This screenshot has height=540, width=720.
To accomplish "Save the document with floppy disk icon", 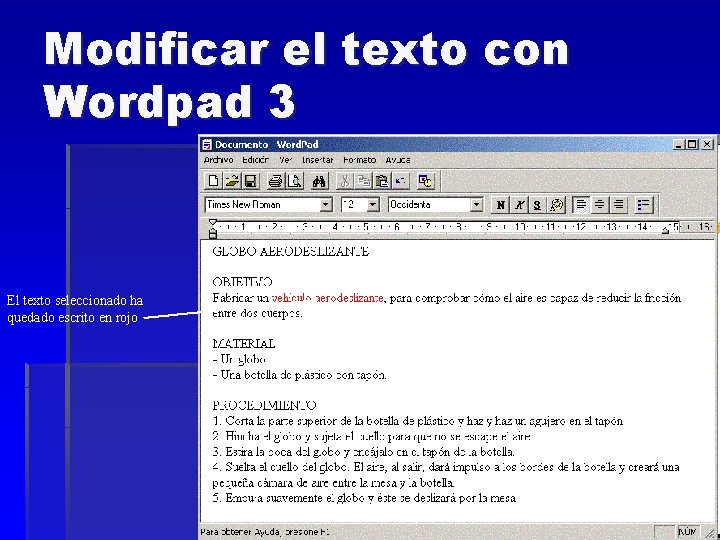I will [x=251, y=181].
